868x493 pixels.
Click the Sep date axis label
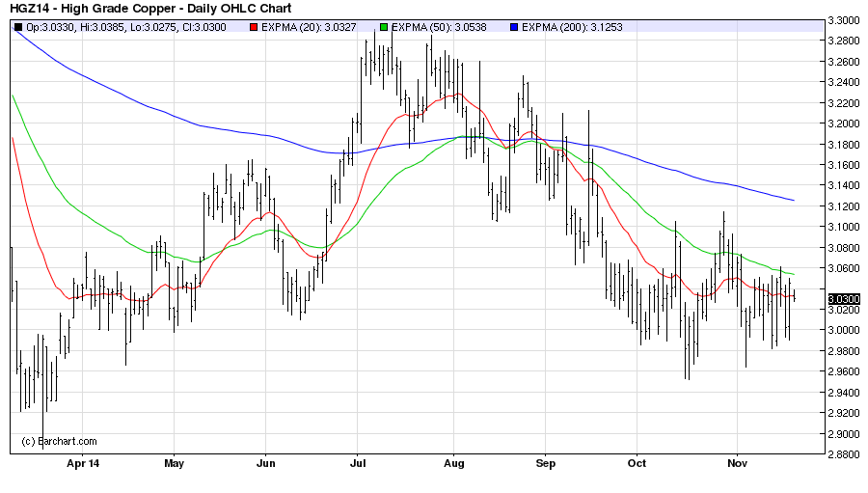tap(545, 464)
